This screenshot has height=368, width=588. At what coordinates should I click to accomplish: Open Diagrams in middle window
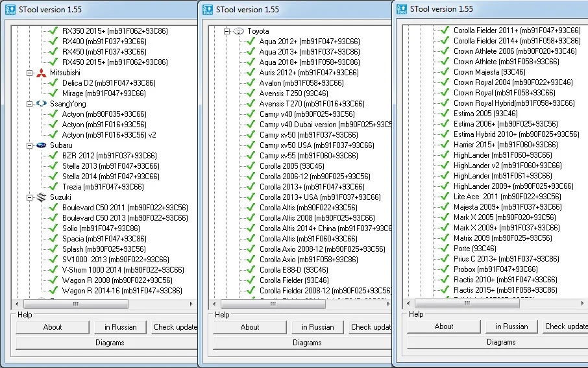[302, 343]
